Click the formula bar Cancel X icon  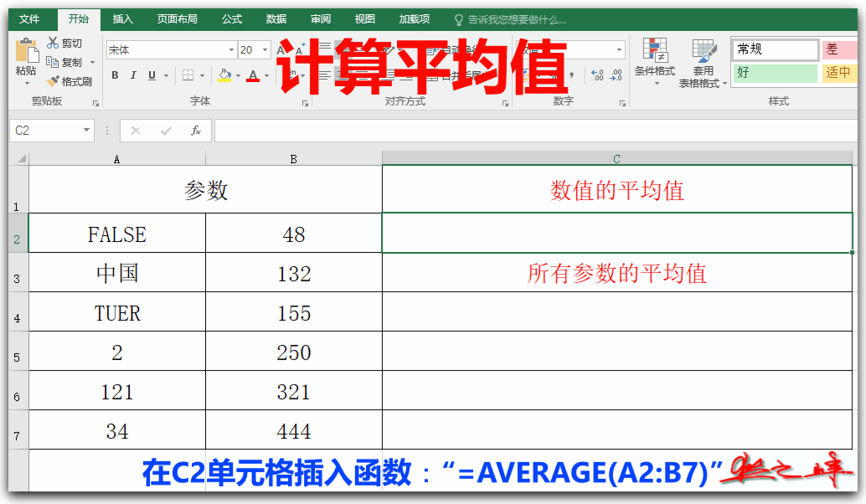click(x=136, y=131)
